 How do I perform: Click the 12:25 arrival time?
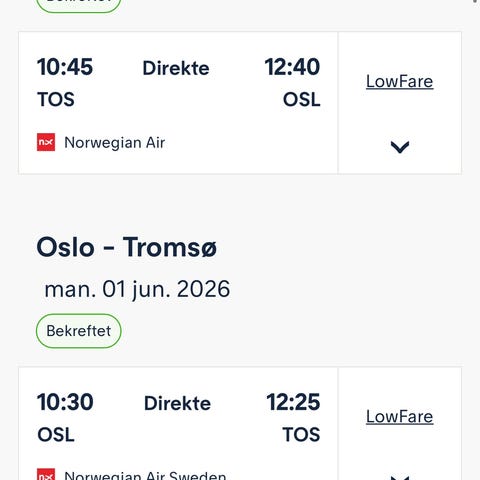click(293, 402)
